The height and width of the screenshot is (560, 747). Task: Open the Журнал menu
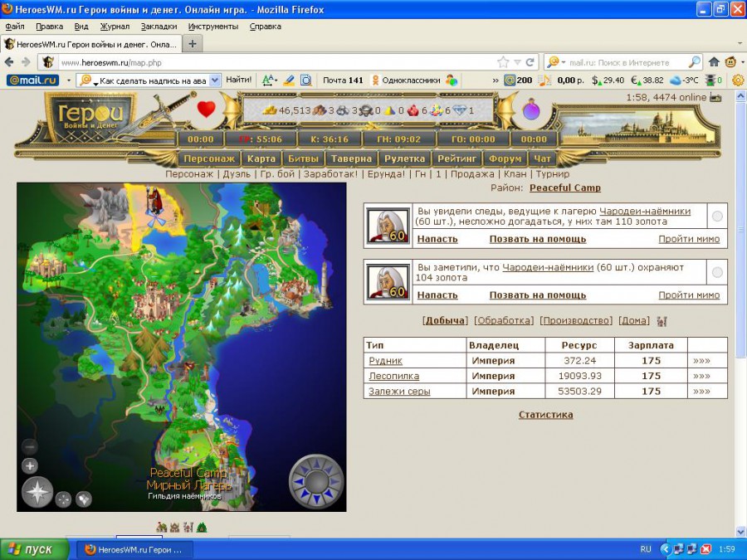coord(115,27)
